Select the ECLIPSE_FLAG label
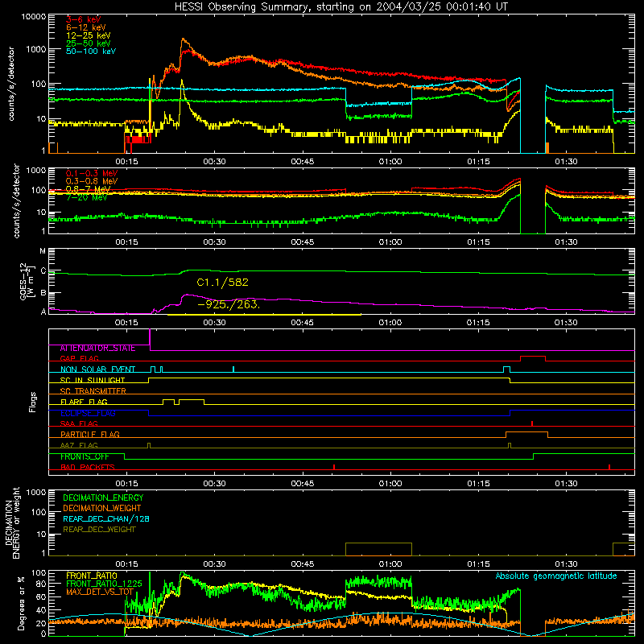Viewport: 644px width, 644px height. [x=88, y=413]
